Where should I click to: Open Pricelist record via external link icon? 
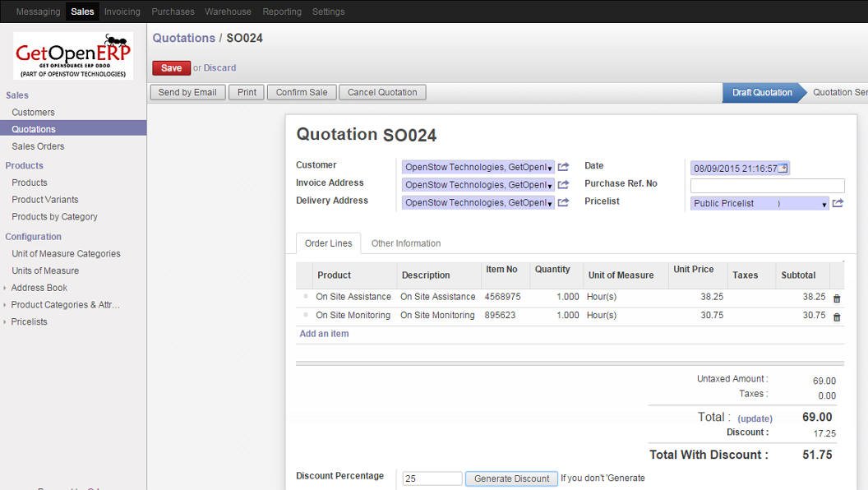tap(838, 204)
